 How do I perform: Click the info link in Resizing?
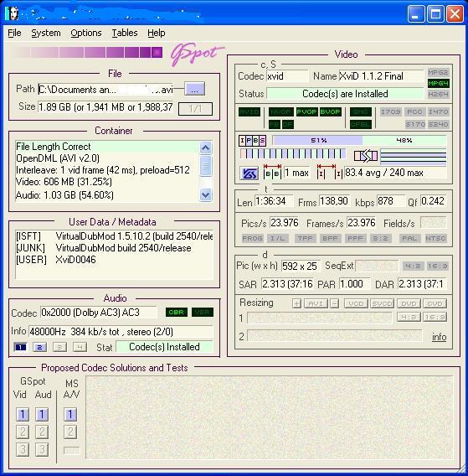[440, 337]
